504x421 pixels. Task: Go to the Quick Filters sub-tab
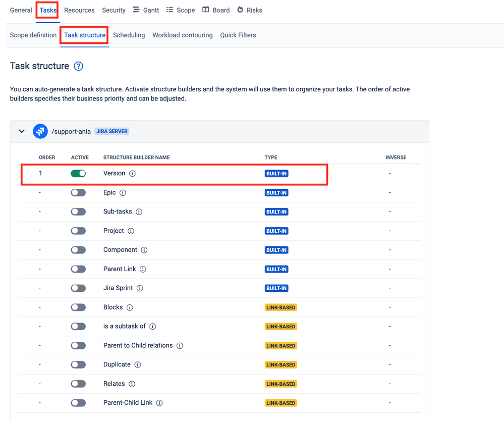point(238,35)
